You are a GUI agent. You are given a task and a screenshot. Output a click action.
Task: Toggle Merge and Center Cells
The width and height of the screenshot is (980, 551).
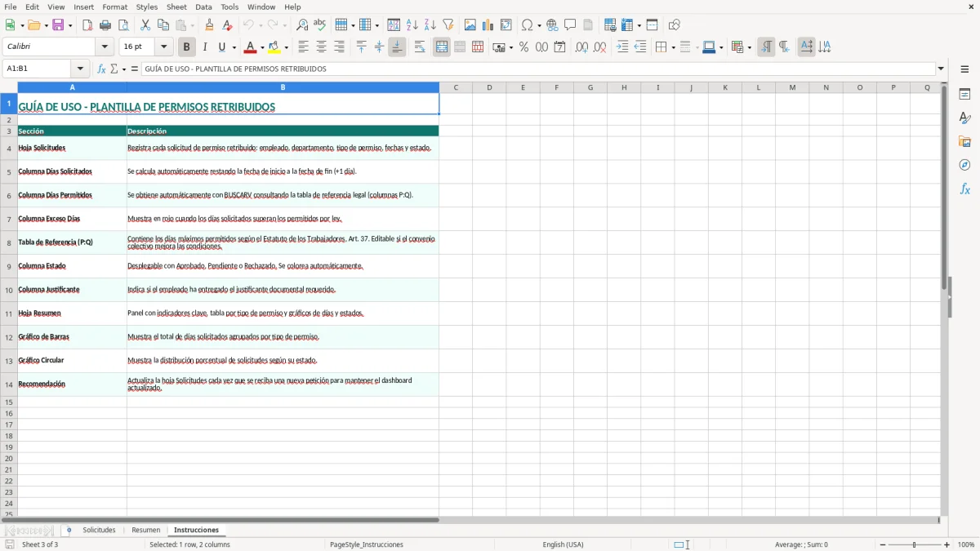pos(442,47)
